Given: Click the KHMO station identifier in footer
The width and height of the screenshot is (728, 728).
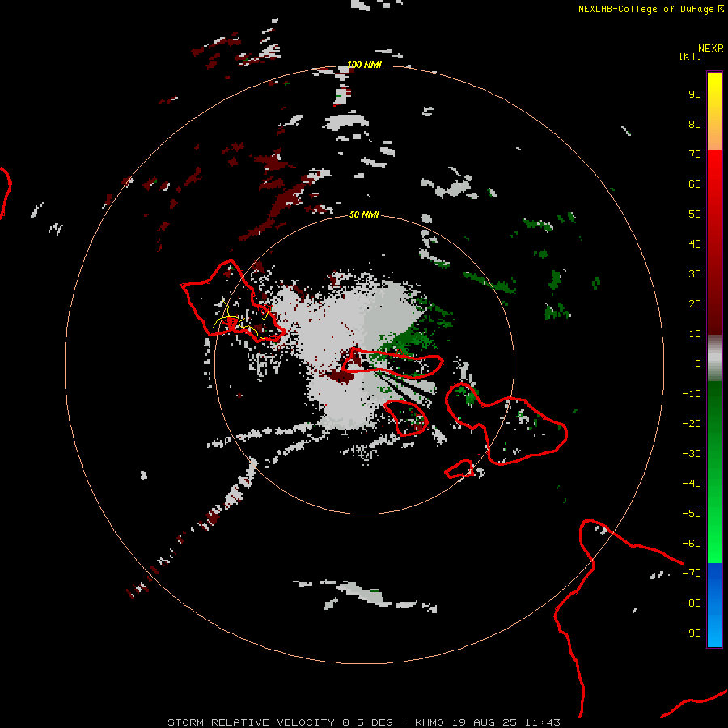Looking at the screenshot, I should (429, 722).
